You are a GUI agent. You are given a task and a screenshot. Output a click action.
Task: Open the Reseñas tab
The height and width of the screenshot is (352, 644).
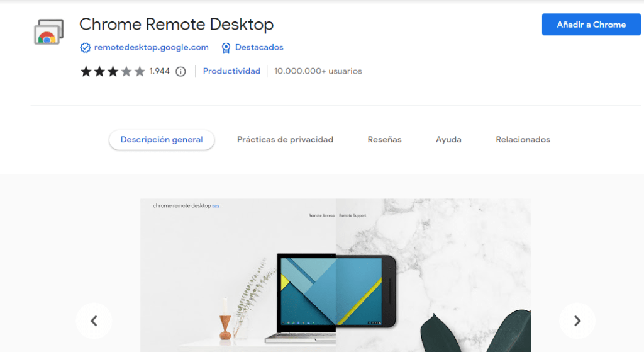click(384, 140)
